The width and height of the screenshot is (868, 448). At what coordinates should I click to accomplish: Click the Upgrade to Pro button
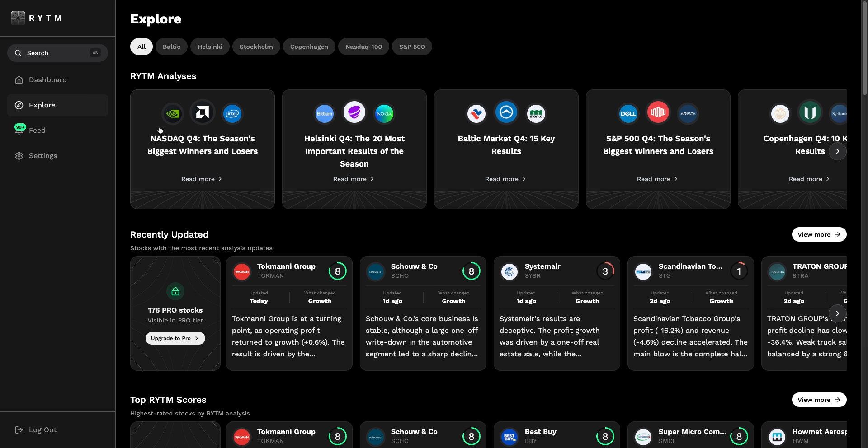175,338
